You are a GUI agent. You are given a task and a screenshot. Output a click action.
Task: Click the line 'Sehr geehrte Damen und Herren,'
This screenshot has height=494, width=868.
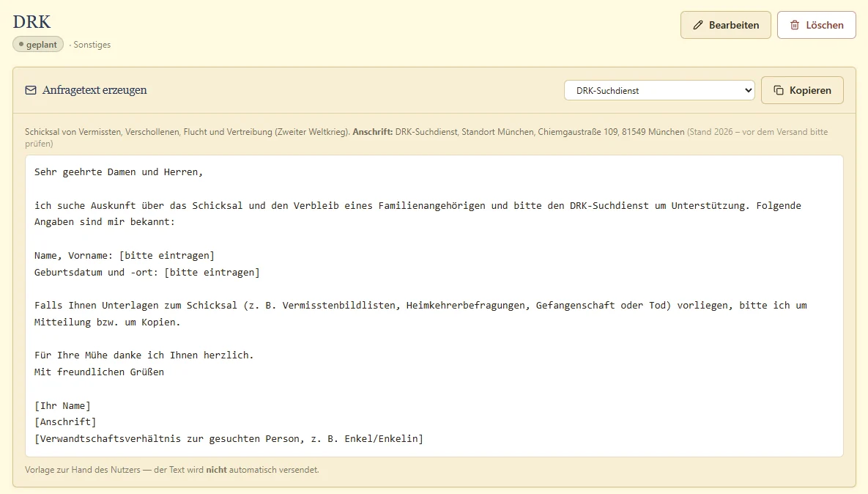(x=119, y=172)
